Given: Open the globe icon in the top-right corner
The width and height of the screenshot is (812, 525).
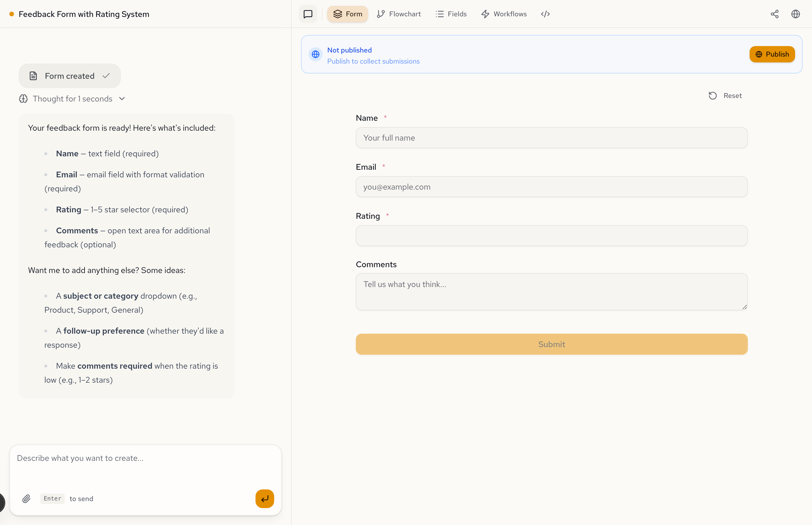Looking at the screenshot, I should (795, 14).
